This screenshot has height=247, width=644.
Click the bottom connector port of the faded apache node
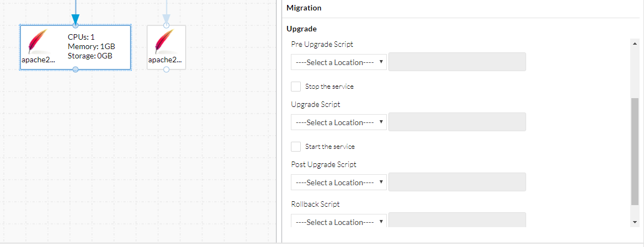pos(166,69)
